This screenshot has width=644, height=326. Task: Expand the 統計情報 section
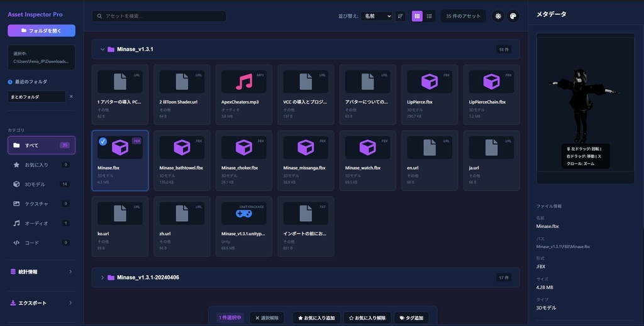coord(42,271)
